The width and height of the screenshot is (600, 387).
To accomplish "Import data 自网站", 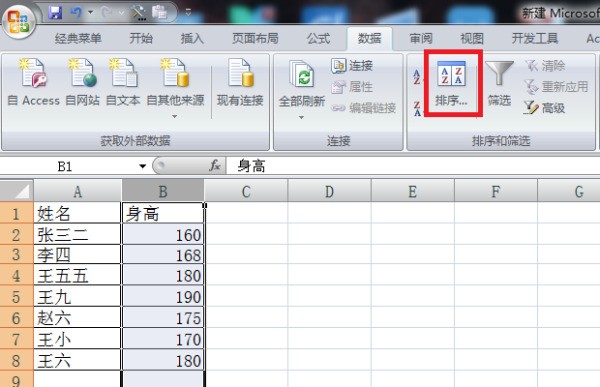I will (x=82, y=82).
